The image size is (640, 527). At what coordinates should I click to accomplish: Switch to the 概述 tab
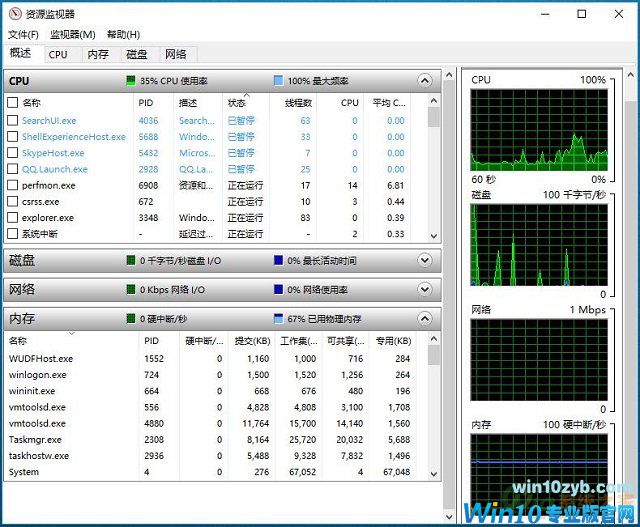pyautogui.click(x=20, y=53)
